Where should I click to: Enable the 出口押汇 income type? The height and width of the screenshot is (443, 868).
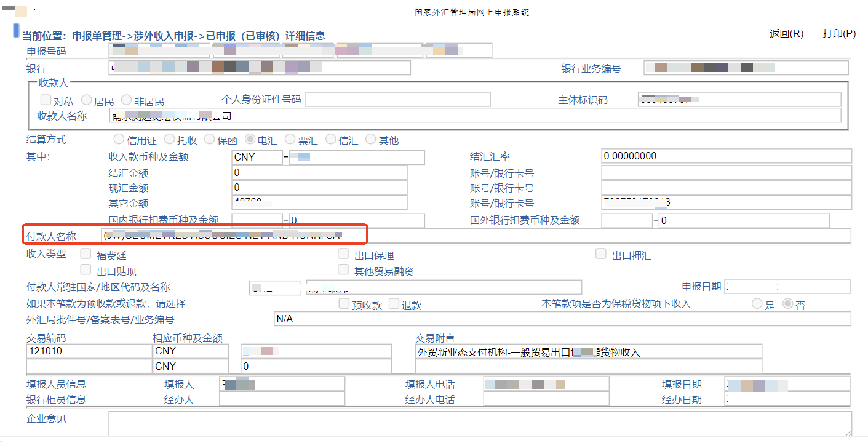(x=600, y=253)
